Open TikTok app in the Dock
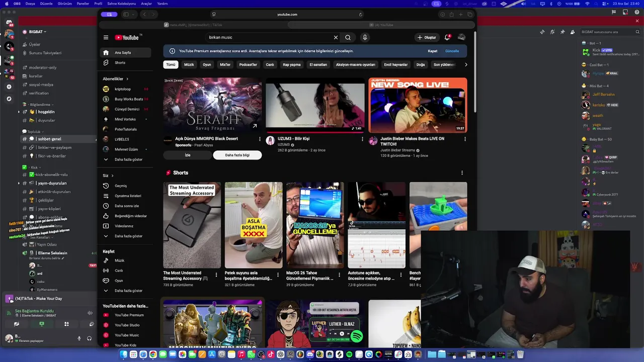The width and height of the screenshot is (644, 362). click(x=271, y=354)
